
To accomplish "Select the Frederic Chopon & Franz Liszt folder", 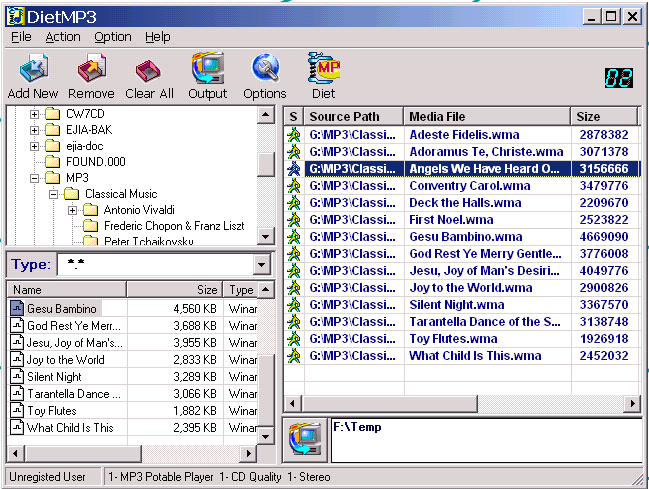I will 174,226.
